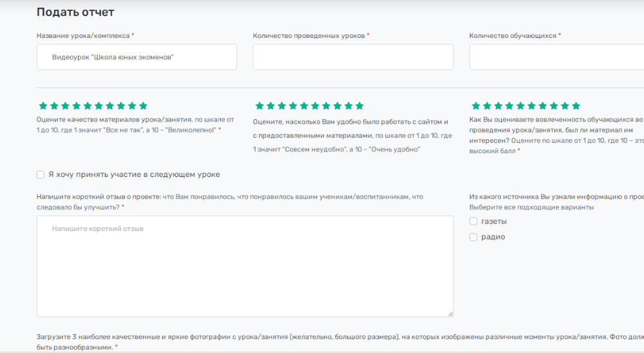Viewport: 644px width, 354px height.
Task: Enable the 'радио' source checkbox
Action: 473,237
